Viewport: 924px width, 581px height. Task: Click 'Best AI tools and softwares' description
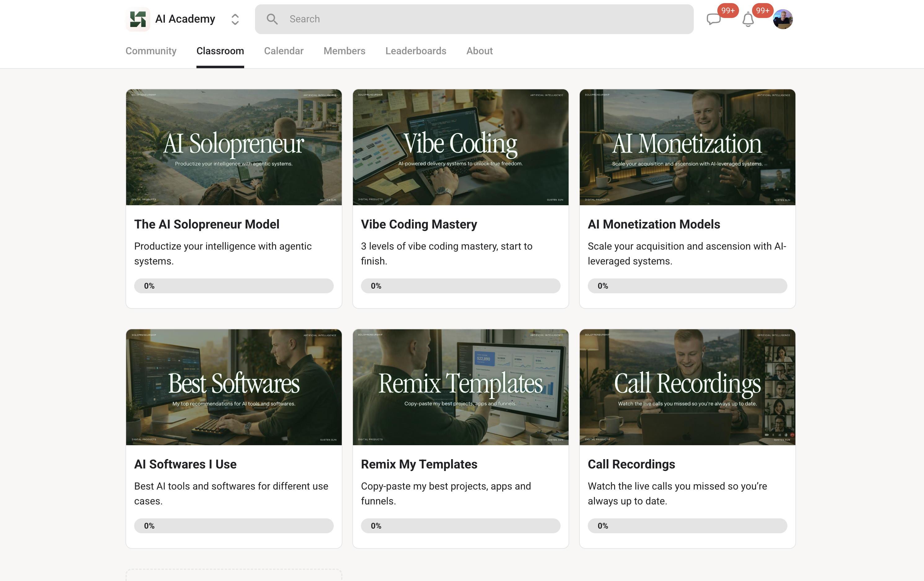coord(231,494)
